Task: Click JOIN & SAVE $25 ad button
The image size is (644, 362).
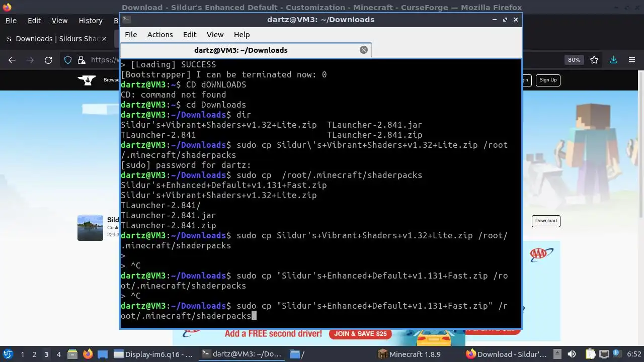Action: point(361,333)
